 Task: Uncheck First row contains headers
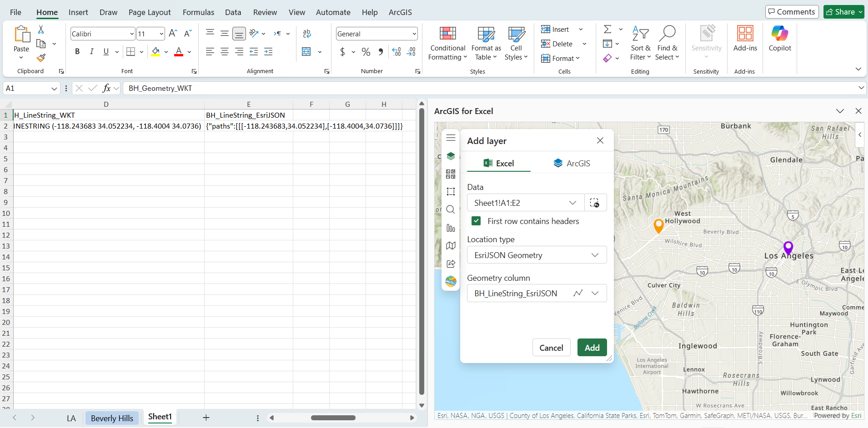tap(476, 221)
